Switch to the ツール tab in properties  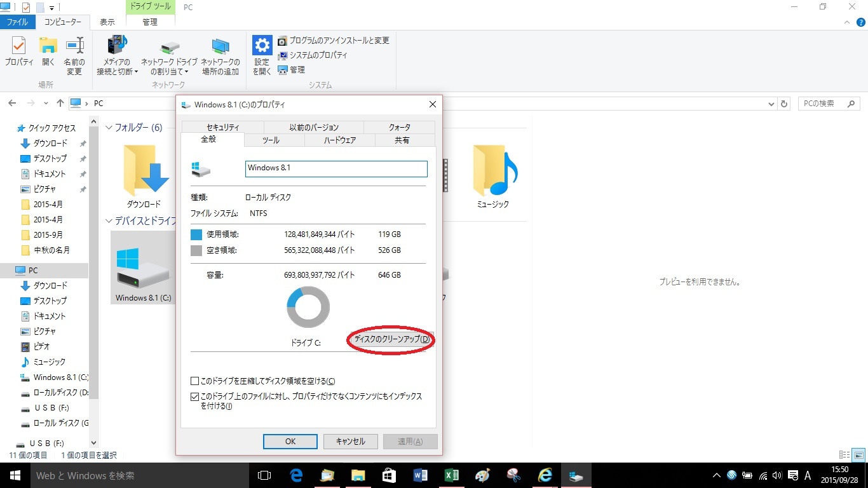271,140
